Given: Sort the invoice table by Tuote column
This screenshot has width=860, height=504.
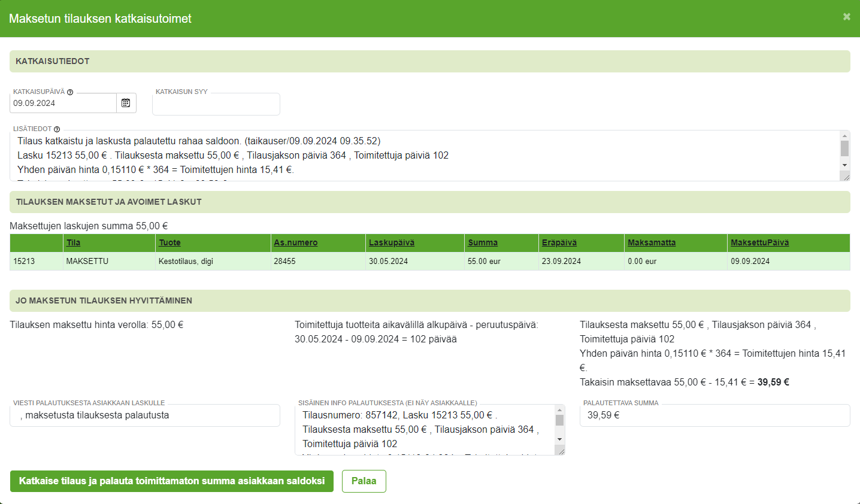Looking at the screenshot, I should point(169,242).
